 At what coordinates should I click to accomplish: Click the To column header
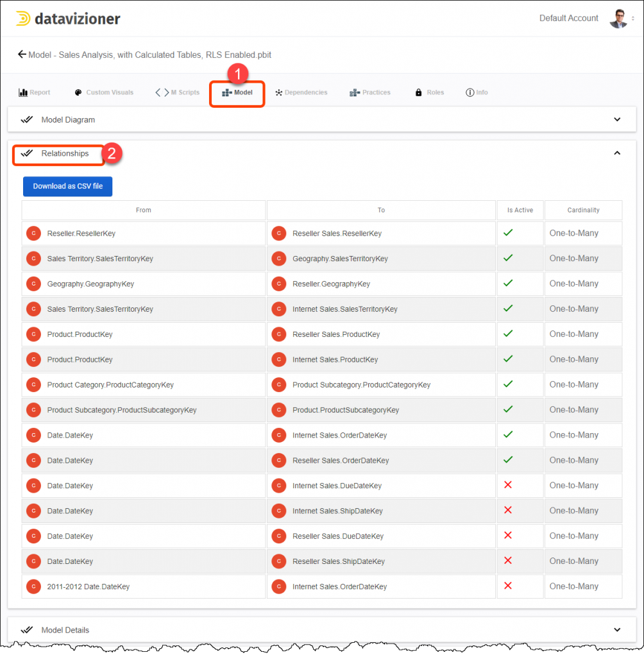(381, 210)
